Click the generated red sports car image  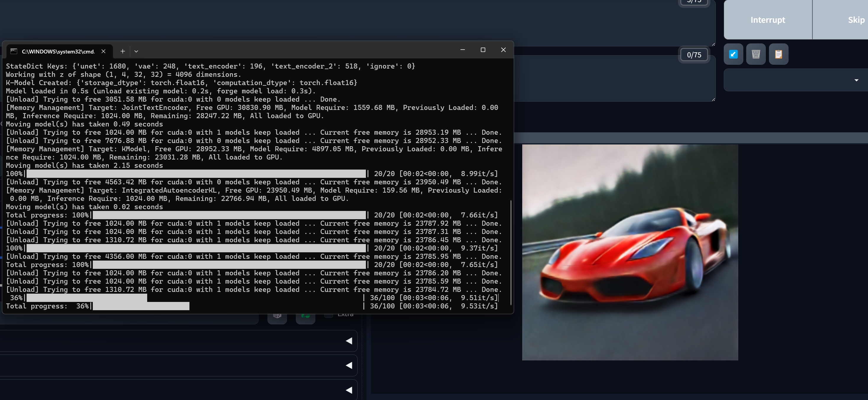pos(630,252)
